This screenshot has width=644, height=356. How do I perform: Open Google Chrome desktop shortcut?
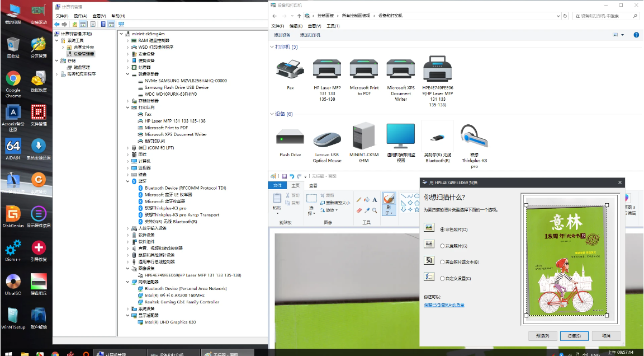tap(13, 85)
